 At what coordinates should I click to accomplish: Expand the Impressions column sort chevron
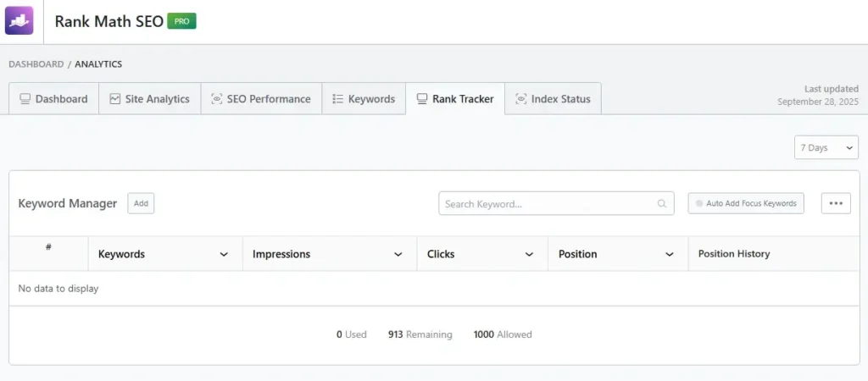click(398, 254)
